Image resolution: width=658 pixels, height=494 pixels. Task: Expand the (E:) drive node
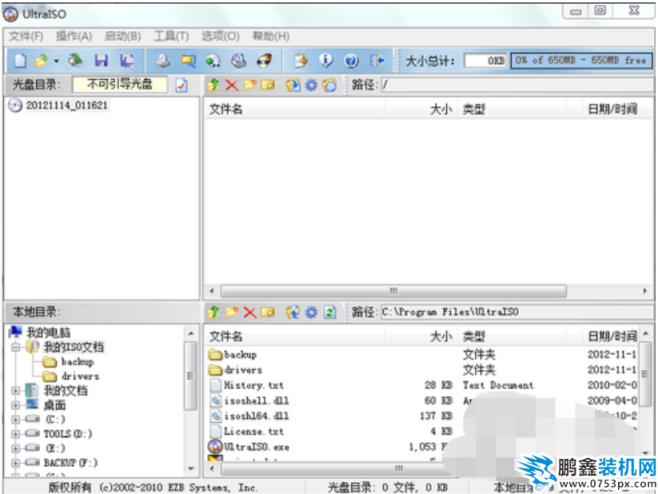tap(16, 448)
